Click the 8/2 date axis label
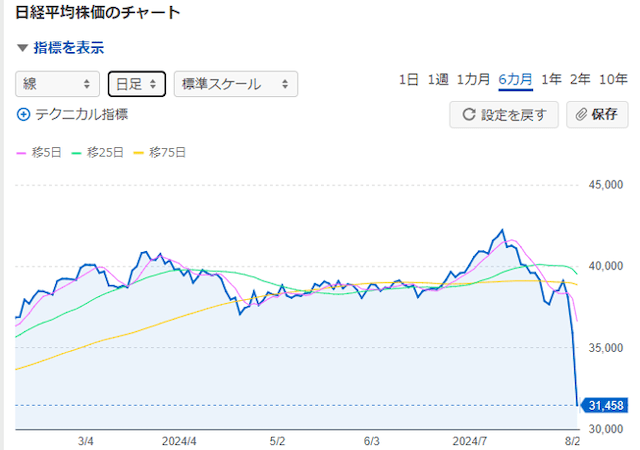The image size is (640, 450). coord(572,441)
